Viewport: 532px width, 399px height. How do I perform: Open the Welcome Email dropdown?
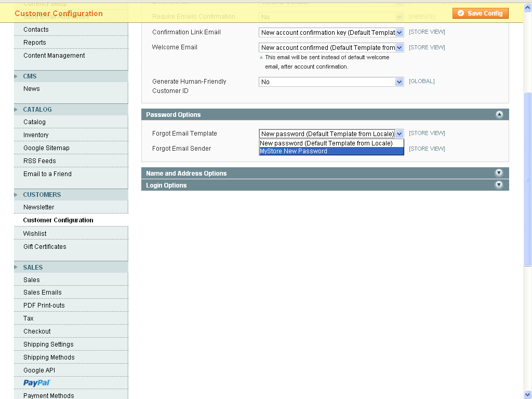[331, 48]
